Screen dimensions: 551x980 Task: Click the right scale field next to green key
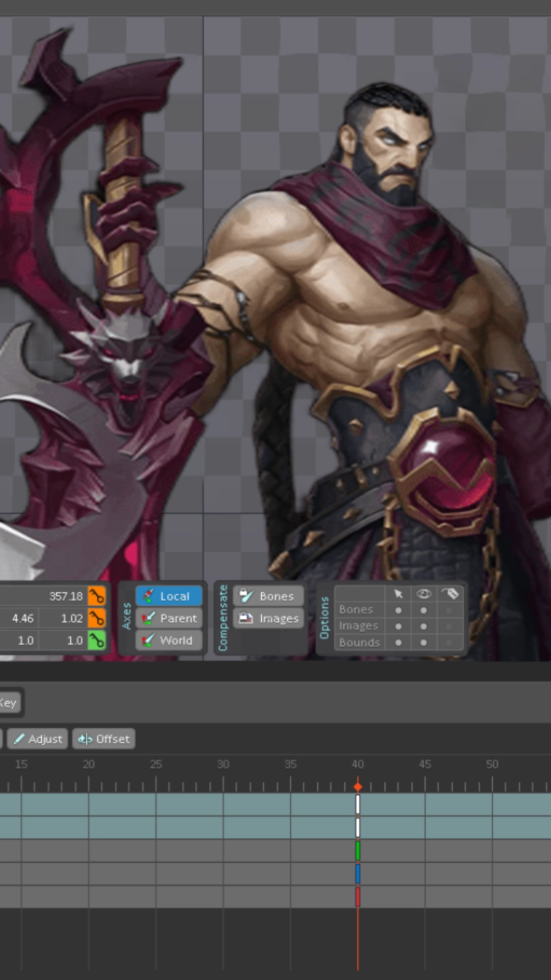pyautogui.click(x=63, y=640)
